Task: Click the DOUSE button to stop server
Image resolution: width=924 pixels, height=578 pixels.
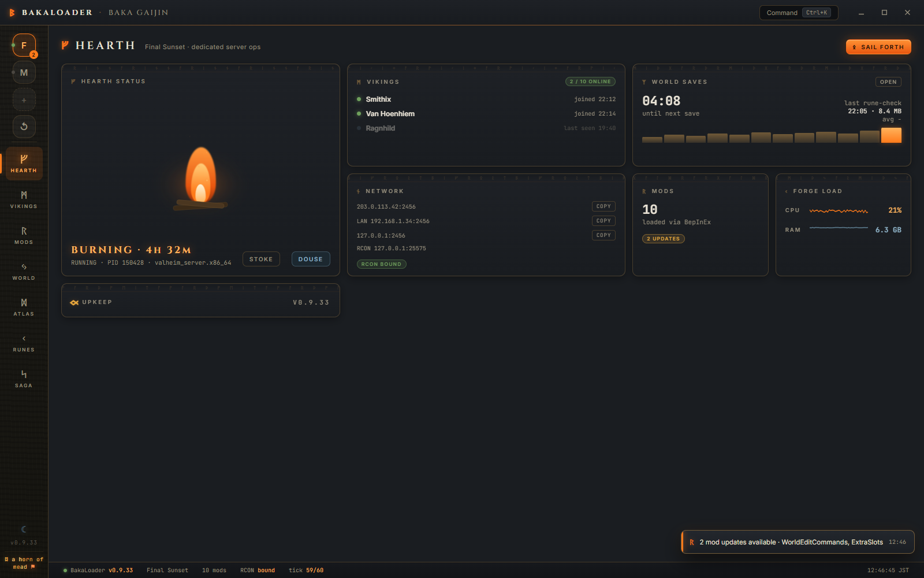Action: point(311,259)
